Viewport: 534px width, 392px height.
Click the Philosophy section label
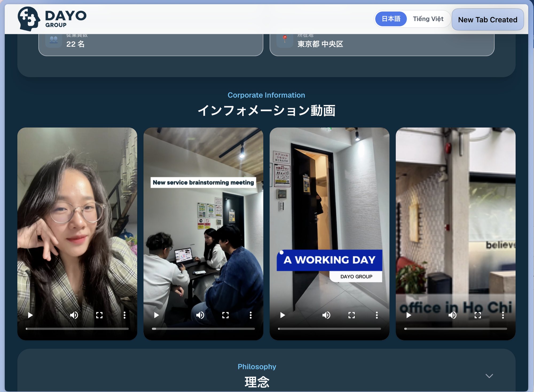pyautogui.click(x=257, y=366)
